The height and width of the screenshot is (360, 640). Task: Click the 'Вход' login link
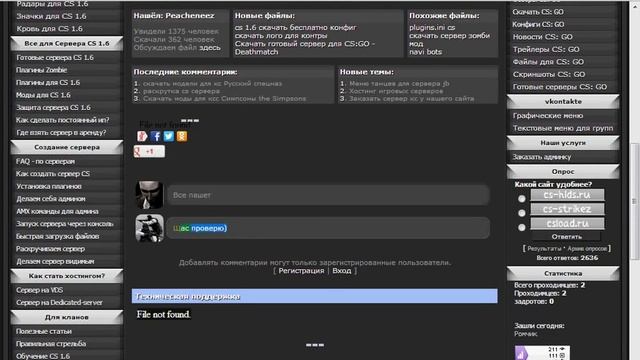tap(342, 271)
